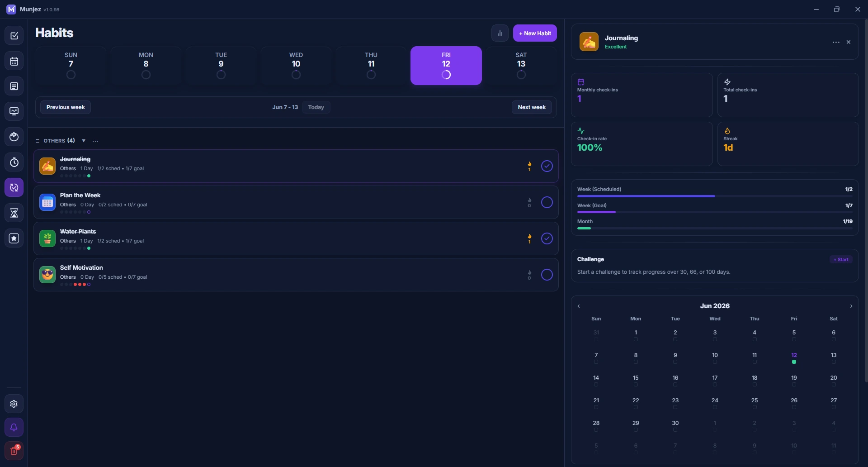Select the WED 10 day tab
868x467 pixels.
coord(296,66)
